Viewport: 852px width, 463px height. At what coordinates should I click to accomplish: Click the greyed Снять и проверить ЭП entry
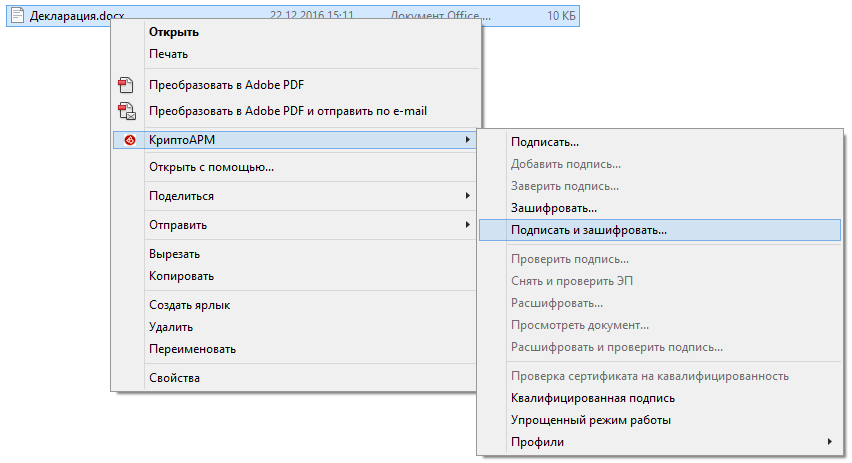(572, 281)
